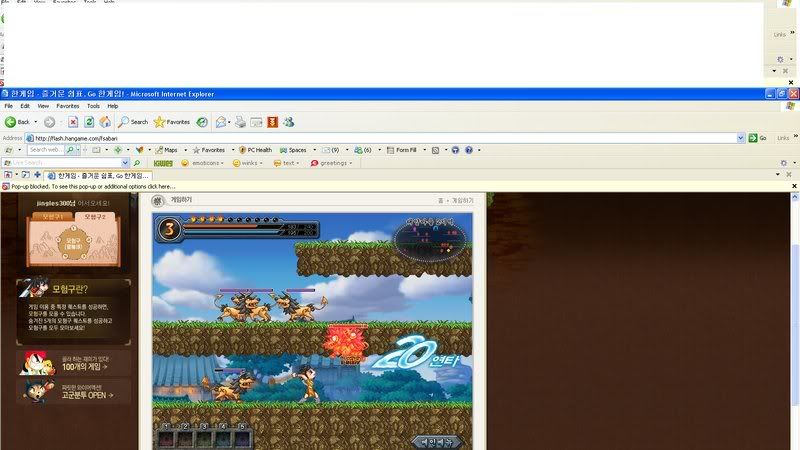This screenshot has width=800, height=450.
Task: Open the winks dropdown menu
Action: [x=250, y=163]
